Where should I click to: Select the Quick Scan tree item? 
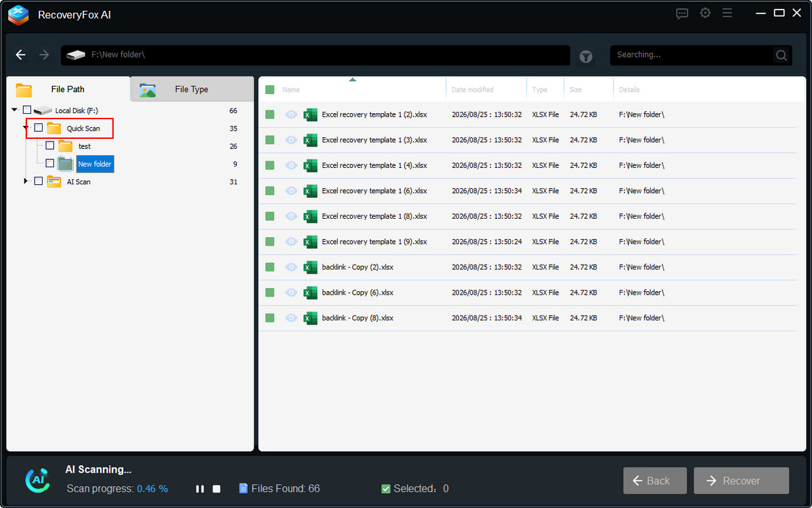[x=83, y=128]
